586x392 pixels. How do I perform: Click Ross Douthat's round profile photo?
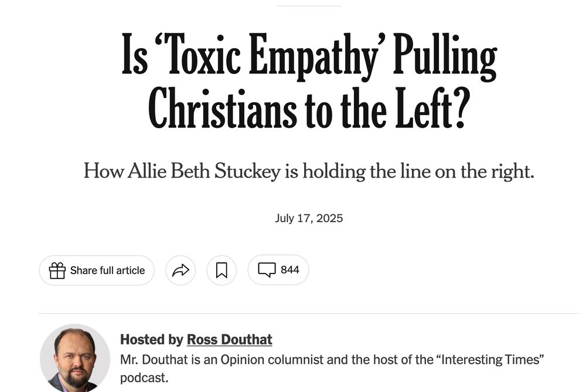point(75,358)
